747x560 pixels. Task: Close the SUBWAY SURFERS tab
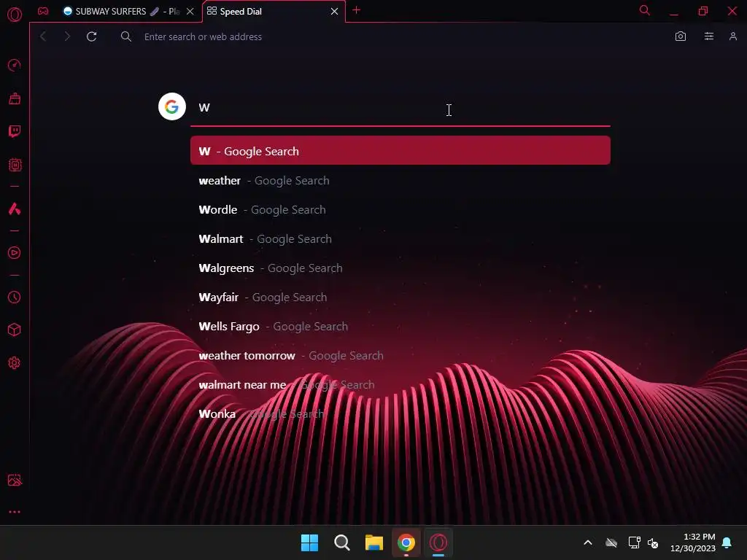(x=190, y=12)
